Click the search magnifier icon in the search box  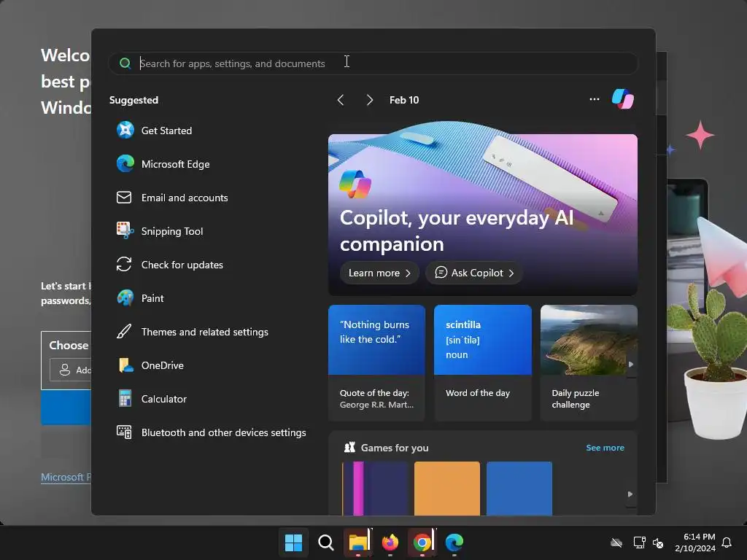click(125, 63)
